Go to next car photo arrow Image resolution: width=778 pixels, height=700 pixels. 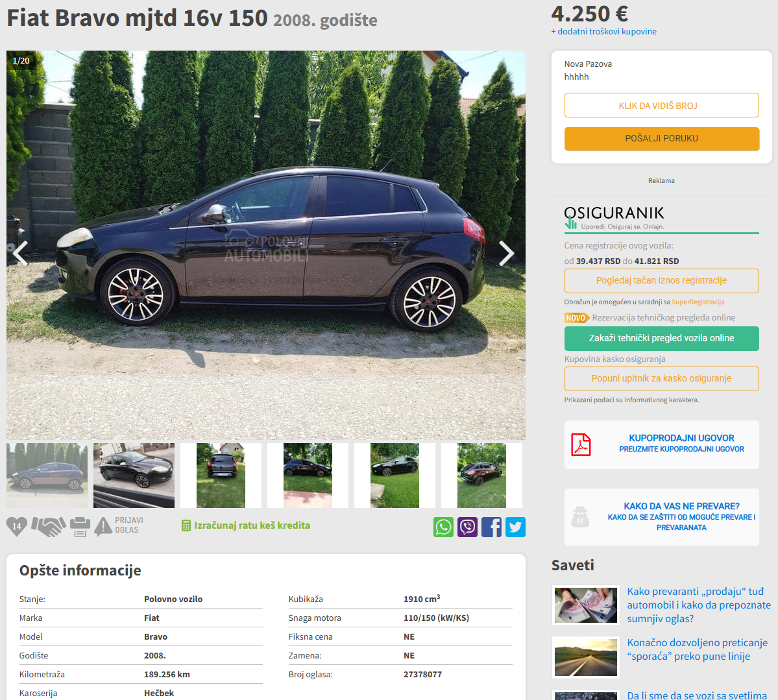(506, 254)
